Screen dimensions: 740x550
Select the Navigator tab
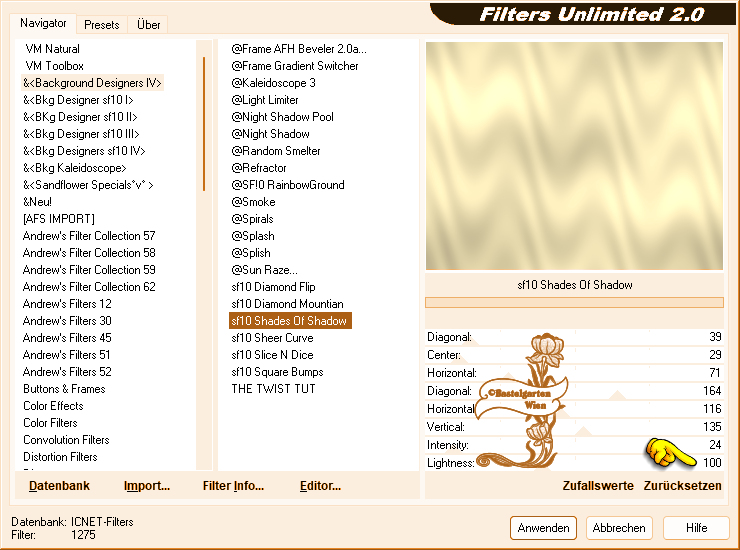coord(43,23)
